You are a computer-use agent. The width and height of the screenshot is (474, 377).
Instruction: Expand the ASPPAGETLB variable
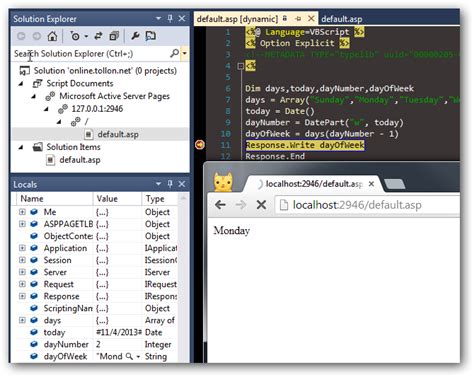[22, 224]
